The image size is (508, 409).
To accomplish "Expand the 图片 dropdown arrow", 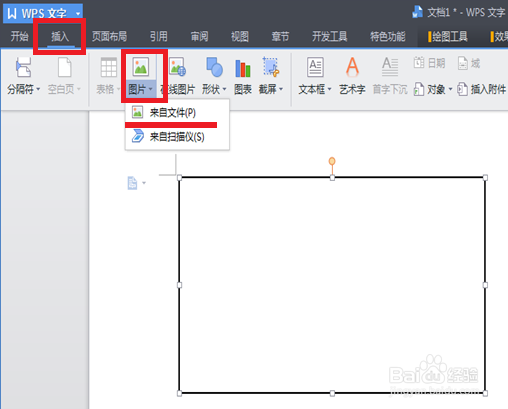I will click(151, 89).
